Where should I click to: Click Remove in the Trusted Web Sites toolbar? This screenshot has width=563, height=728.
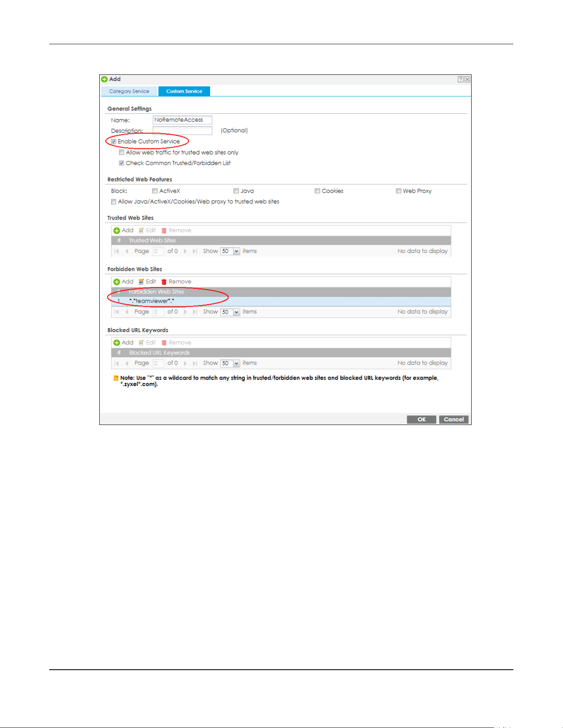pos(176,230)
